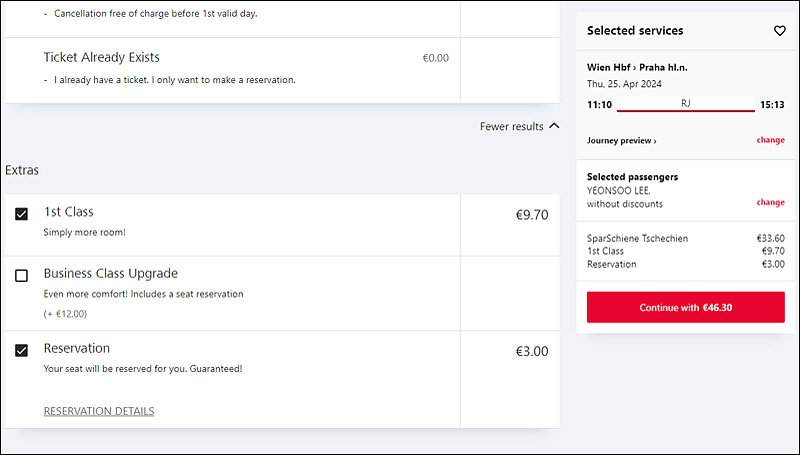Click Continue with €46.30 button
Image resolution: width=800 pixels, height=455 pixels.
(685, 307)
